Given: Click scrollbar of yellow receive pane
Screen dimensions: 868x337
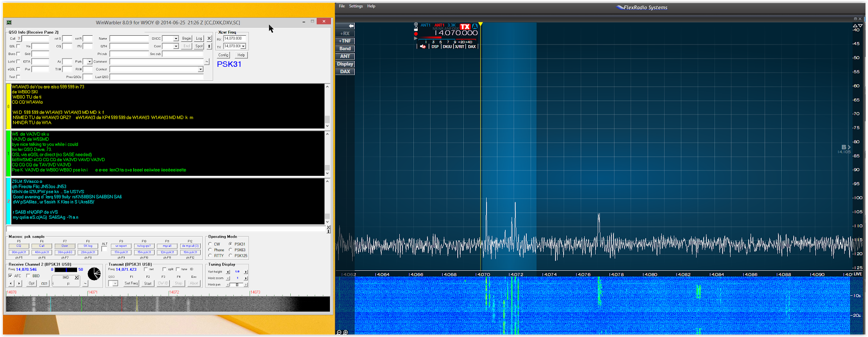Looking at the screenshot, I should click(x=327, y=106).
